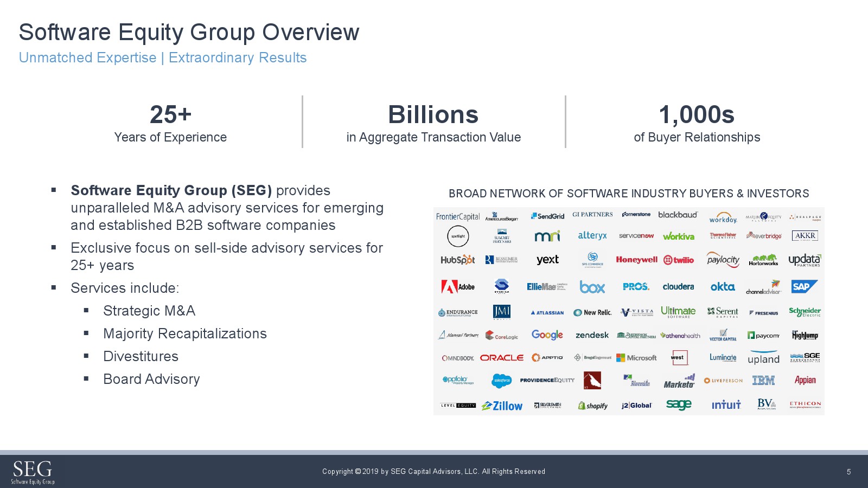Click the SAP logo
Image resolution: width=868 pixels, height=488 pixels.
[803, 286]
